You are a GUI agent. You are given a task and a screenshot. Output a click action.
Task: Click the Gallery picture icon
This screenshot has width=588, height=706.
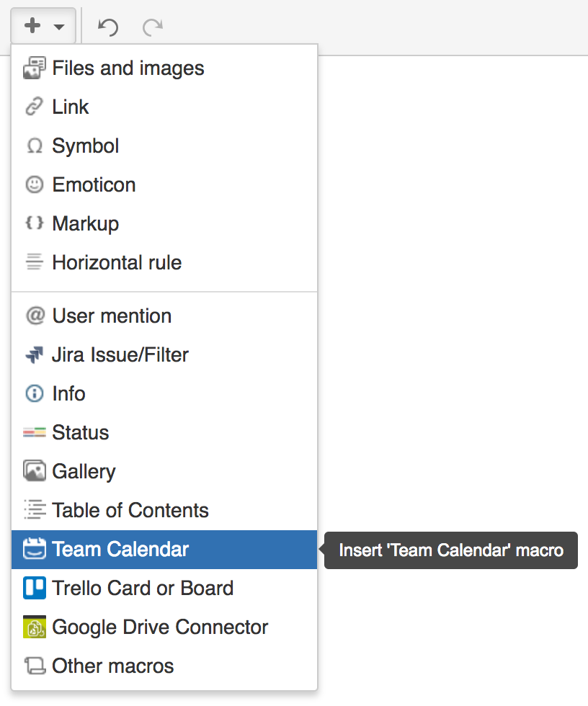tap(35, 472)
